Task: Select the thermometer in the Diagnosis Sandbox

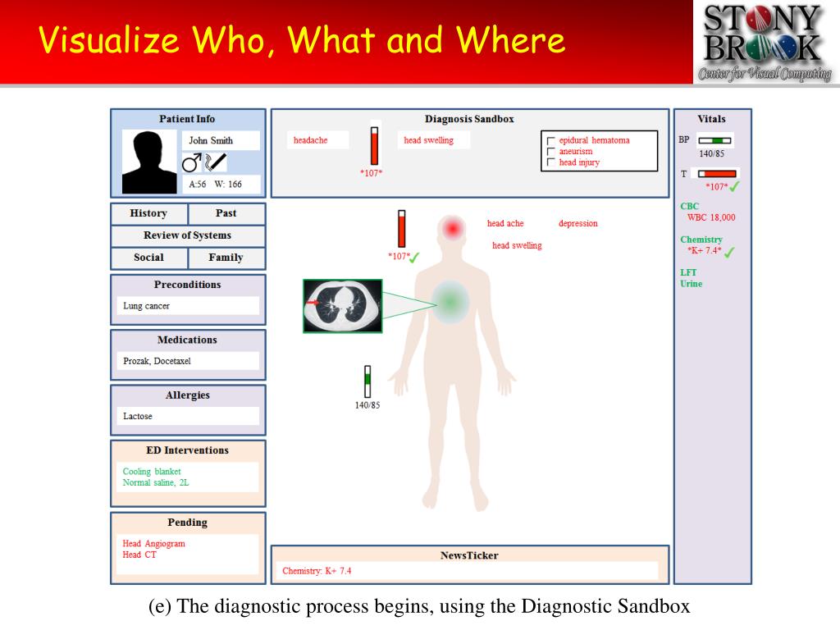Action: pos(374,146)
